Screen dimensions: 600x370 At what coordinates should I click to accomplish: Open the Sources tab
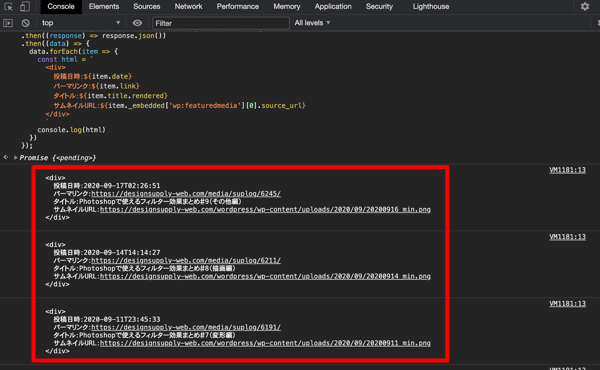pos(147,7)
